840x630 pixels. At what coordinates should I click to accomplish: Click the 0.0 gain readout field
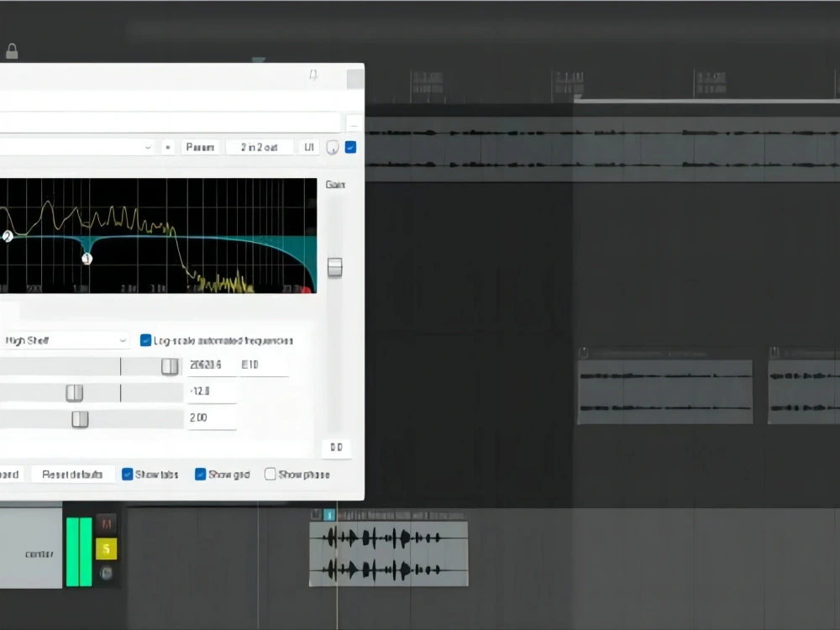[x=337, y=448]
